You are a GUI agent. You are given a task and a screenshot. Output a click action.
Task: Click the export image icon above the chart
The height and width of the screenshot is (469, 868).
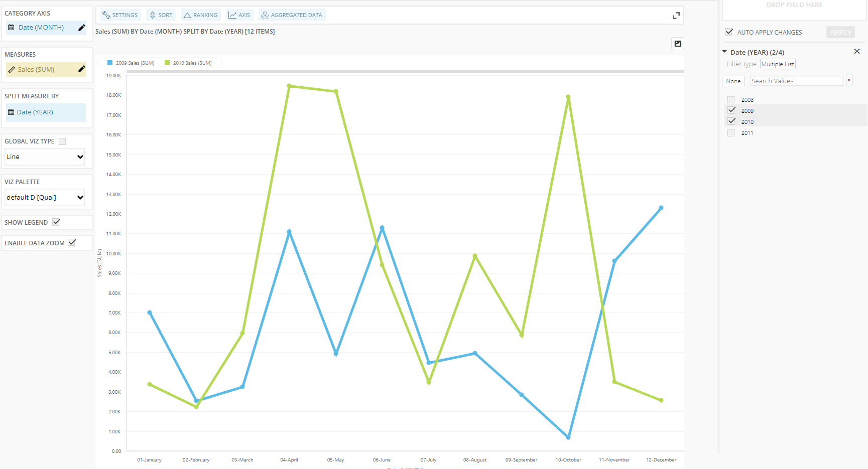677,44
